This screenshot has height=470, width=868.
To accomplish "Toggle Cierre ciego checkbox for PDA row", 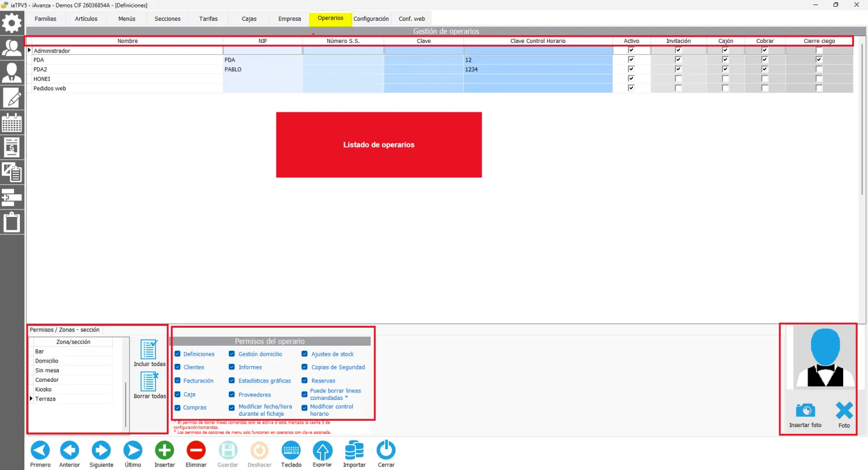I will pyautogui.click(x=819, y=60).
